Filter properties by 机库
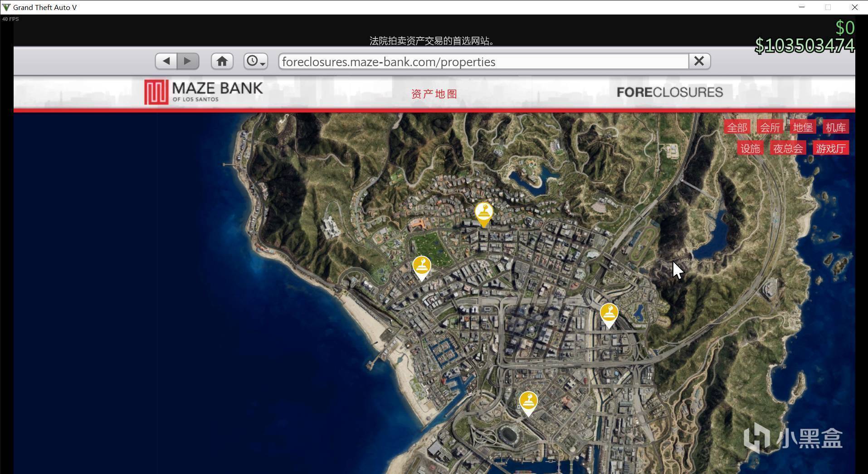The image size is (868, 474). click(x=835, y=127)
